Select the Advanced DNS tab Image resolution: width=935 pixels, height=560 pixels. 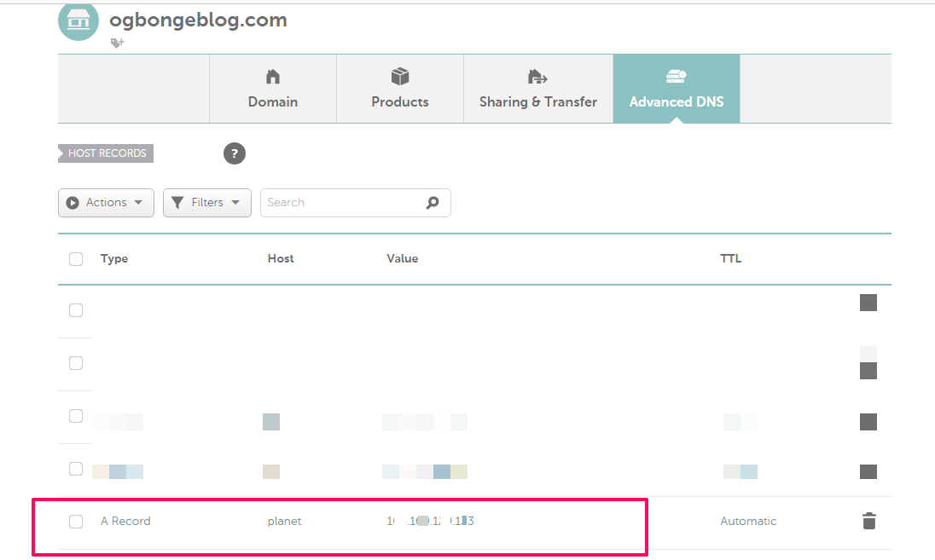point(677,89)
